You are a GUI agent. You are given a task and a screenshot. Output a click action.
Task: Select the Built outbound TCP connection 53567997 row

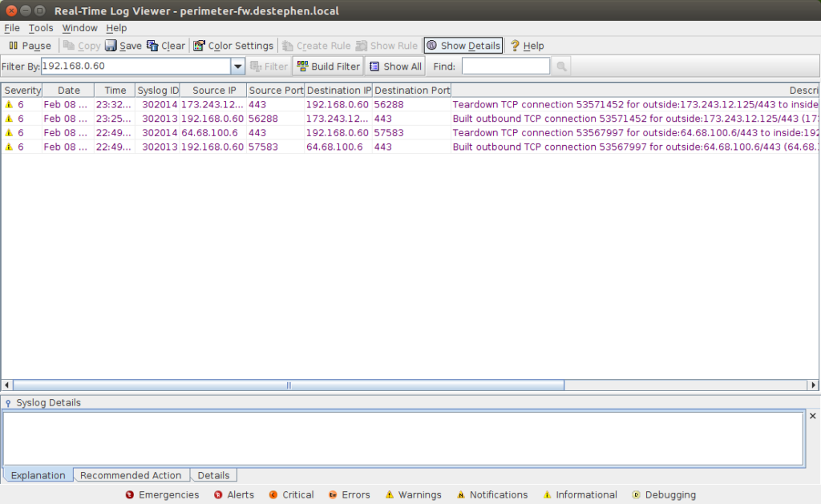(x=410, y=147)
